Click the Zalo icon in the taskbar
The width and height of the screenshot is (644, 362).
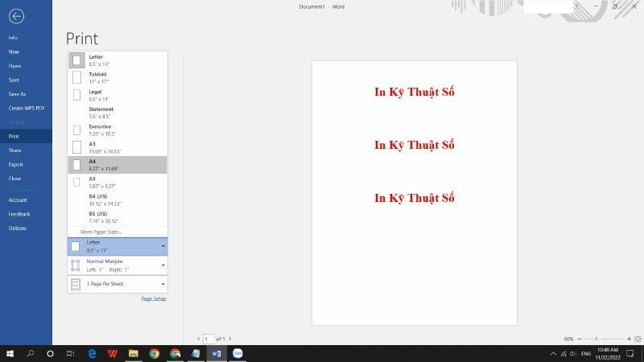237,353
